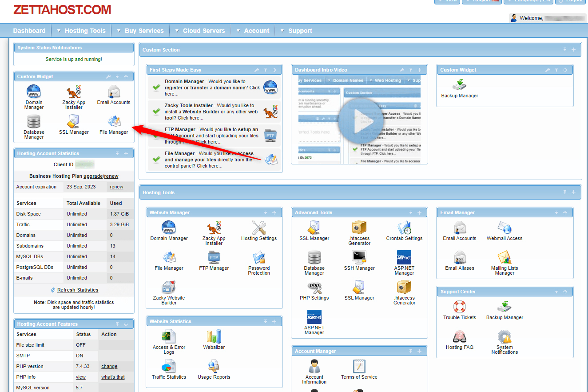This screenshot has height=392, width=588.
Task: Click the wrench icon on Dashboard Intro Video
Action: tap(402, 70)
